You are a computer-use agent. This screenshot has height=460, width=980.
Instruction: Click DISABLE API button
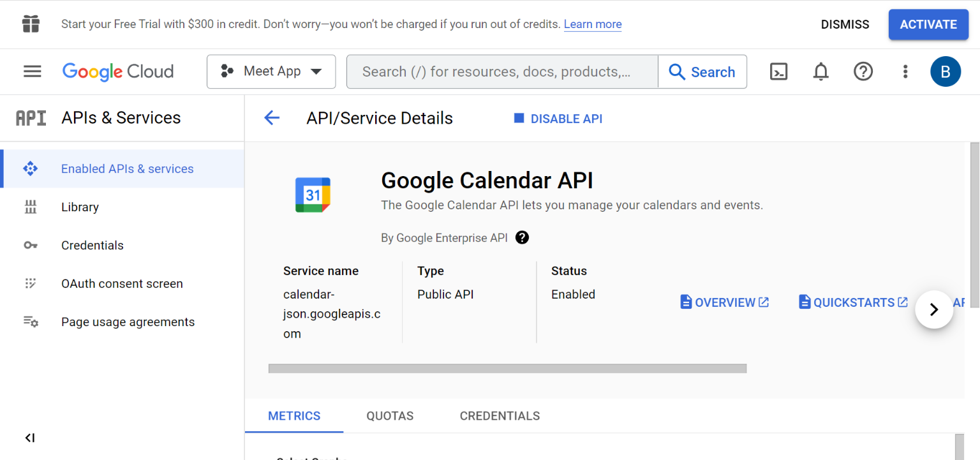tap(558, 119)
